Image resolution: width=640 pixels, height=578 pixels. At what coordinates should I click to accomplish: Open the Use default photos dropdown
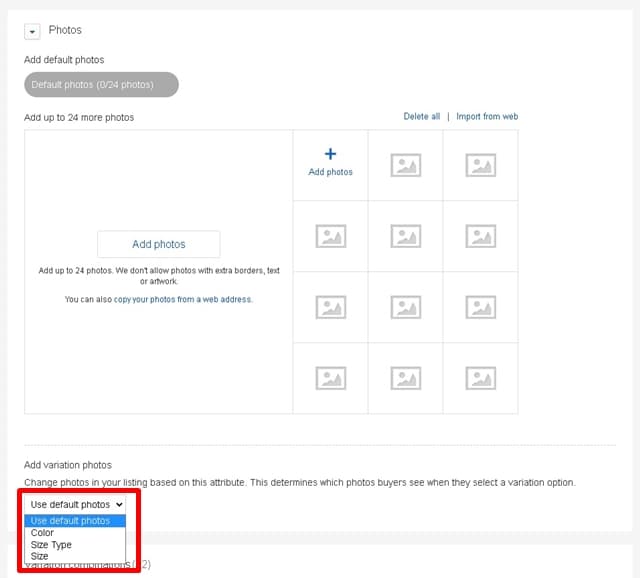point(76,505)
